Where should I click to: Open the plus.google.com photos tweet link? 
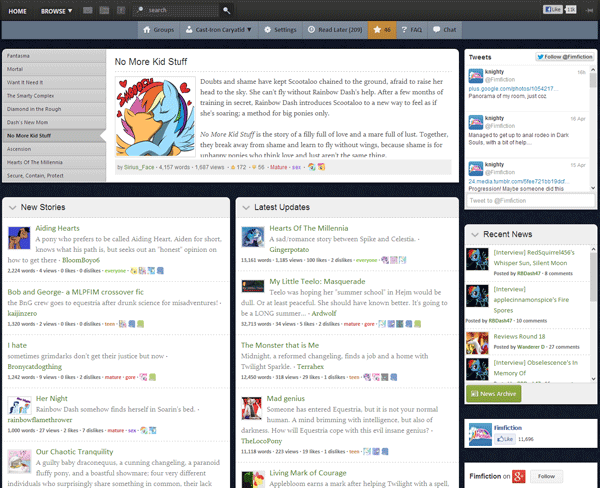pyautogui.click(x=513, y=89)
